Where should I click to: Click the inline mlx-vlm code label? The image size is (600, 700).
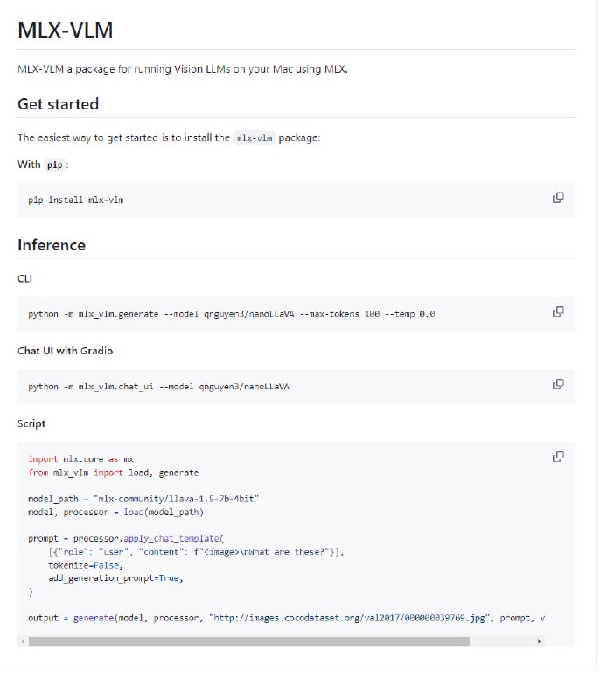255,138
